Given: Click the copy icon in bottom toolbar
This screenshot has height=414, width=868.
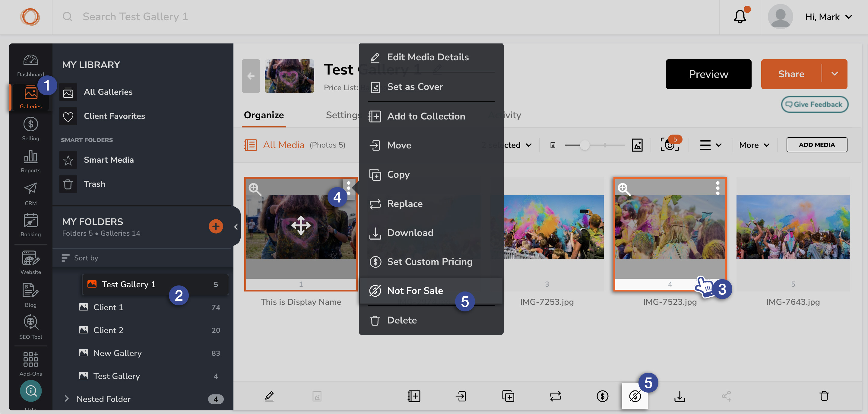Looking at the screenshot, I should (x=508, y=396).
